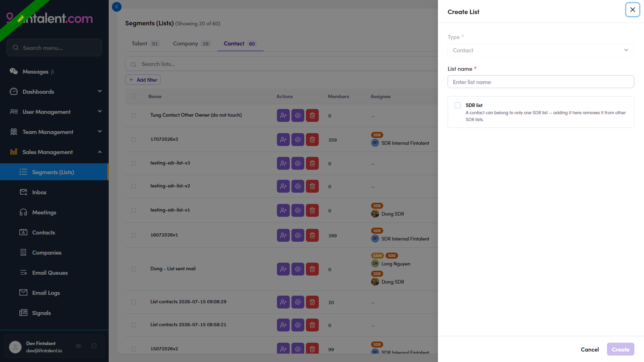Switch to the Talent tab
The height and width of the screenshot is (362, 644).
(145, 43)
